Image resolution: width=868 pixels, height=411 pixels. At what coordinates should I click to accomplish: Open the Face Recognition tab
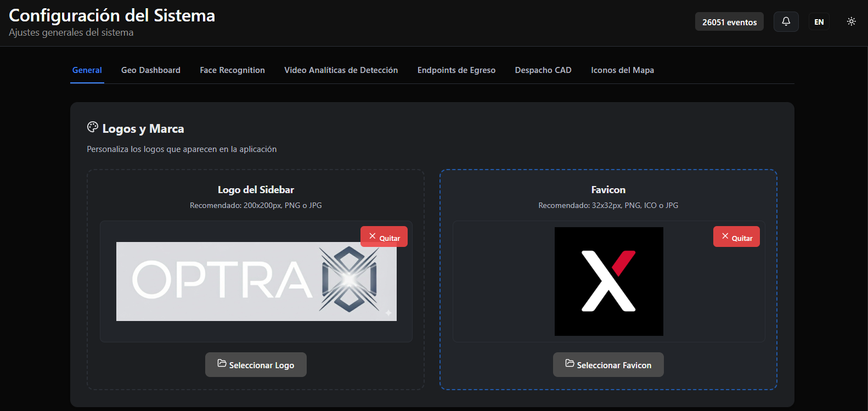(x=232, y=70)
